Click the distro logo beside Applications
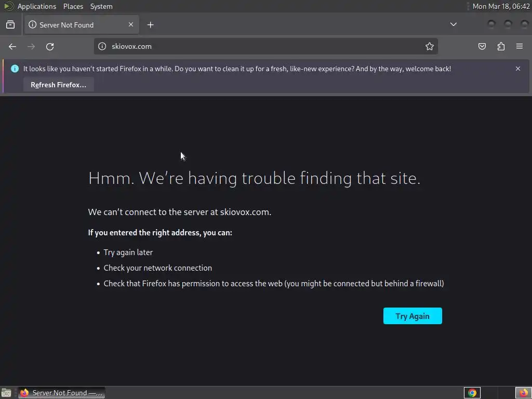 (9, 6)
